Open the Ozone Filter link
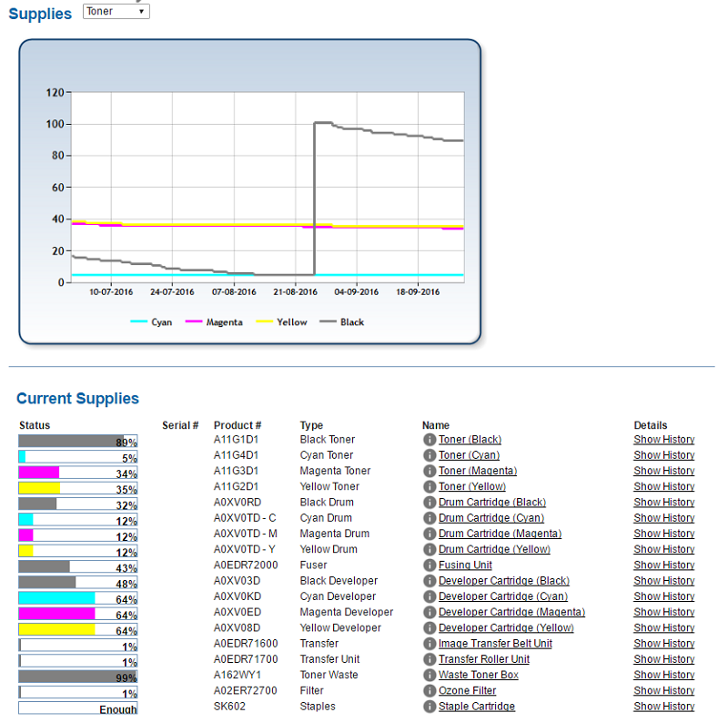Image resolution: width=728 pixels, height=723 pixels. click(467, 691)
